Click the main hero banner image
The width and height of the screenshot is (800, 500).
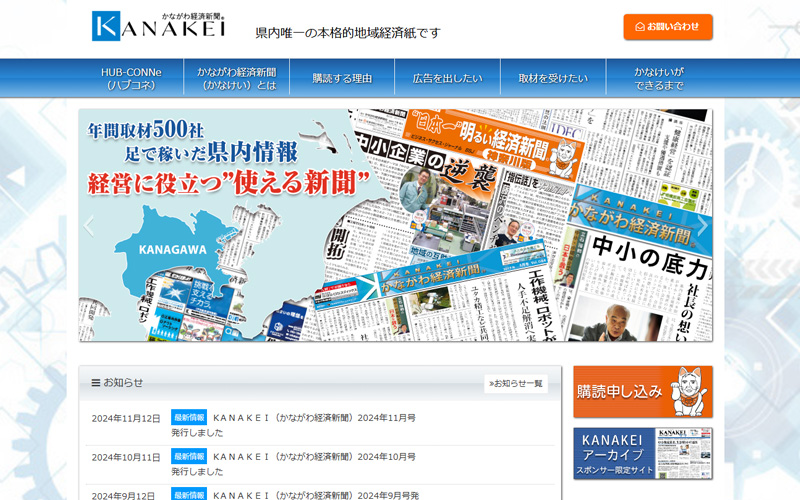(395, 225)
